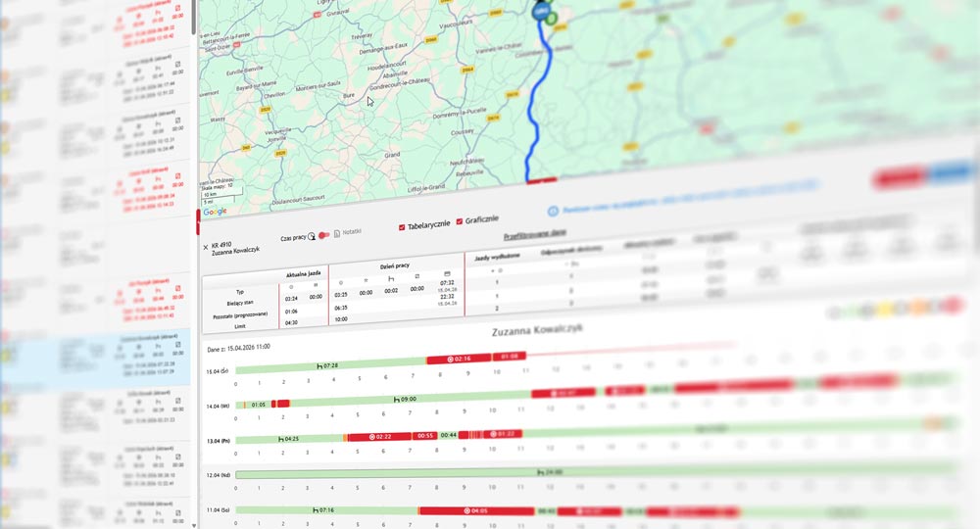Click the Czas pracy clock icon
This screenshot has height=529, width=980.
click(x=312, y=236)
